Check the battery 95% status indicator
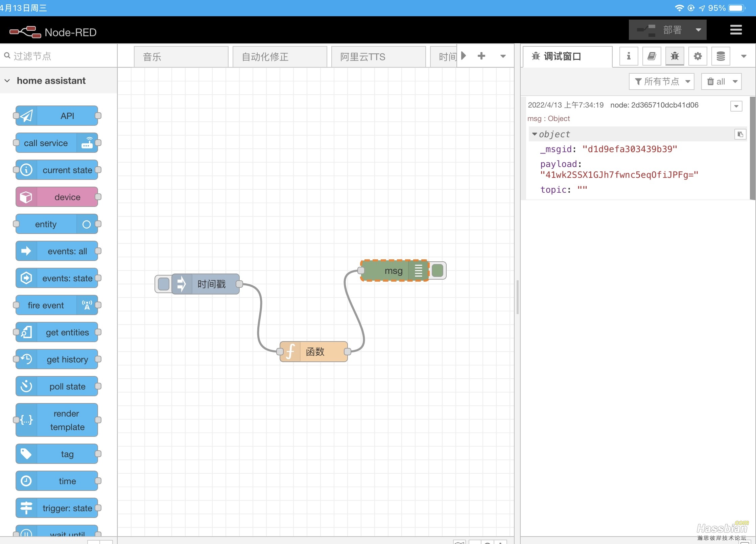This screenshot has height=544, width=756. coord(726,8)
